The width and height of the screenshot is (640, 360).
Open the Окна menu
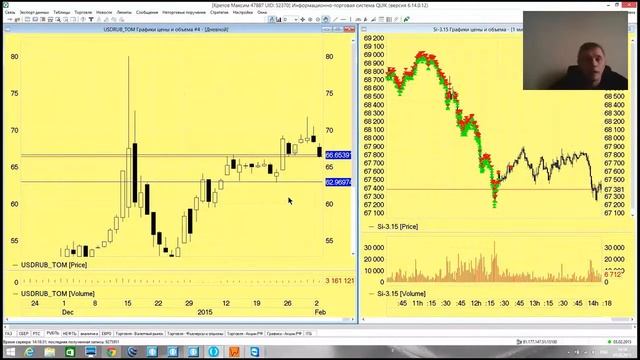[262, 12]
